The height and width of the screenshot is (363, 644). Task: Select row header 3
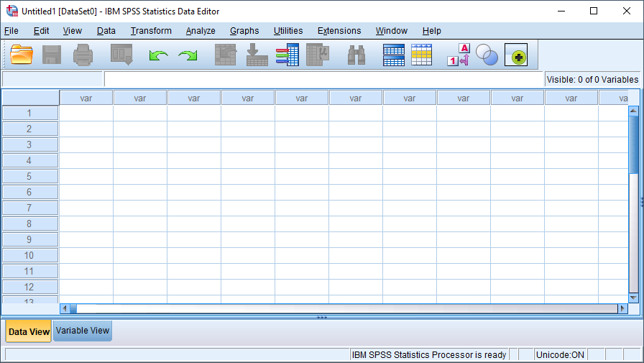(x=30, y=144)
